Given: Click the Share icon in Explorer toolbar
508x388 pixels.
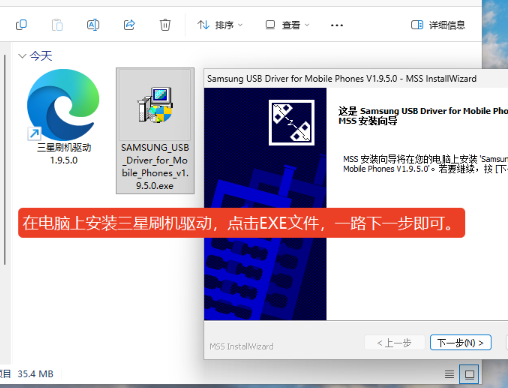Looking at the screenshot, I should (129, 25).
